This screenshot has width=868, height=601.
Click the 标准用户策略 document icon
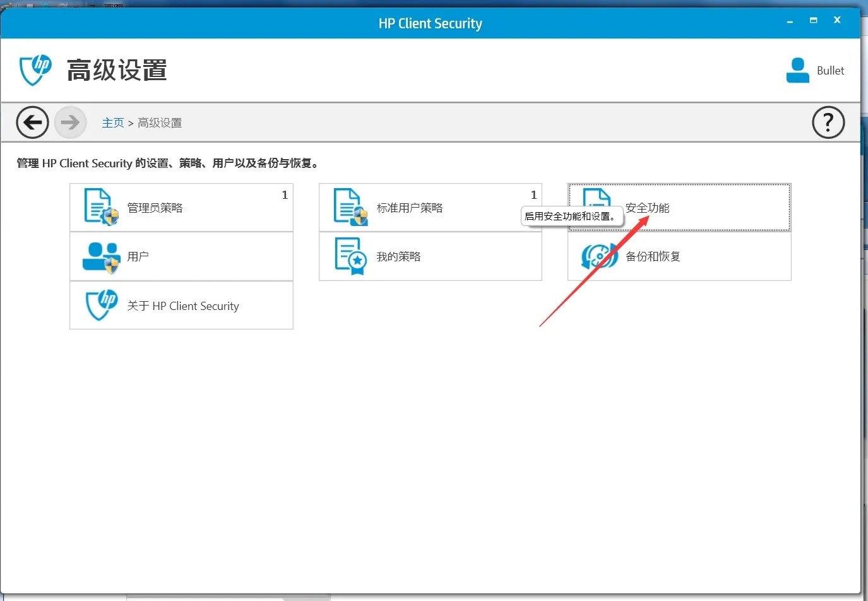point(350,207)
